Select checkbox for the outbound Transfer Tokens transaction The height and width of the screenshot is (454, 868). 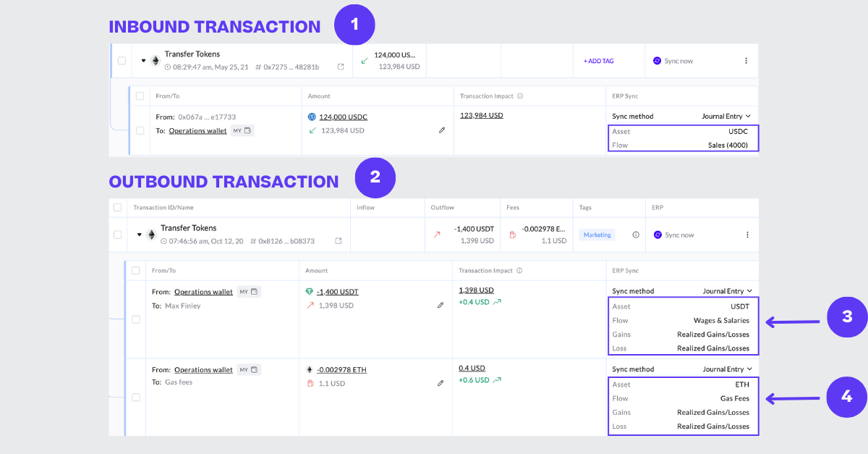(x=118, y=235)
